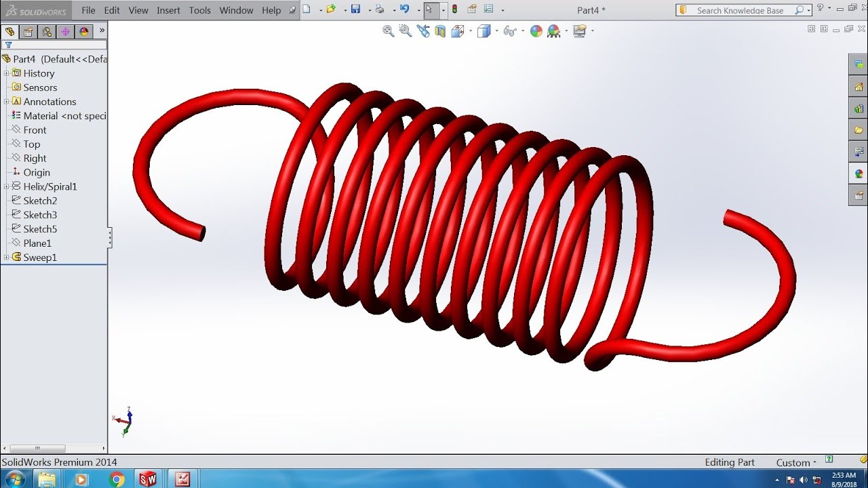Click the Undo icon
868x488 pixels.
coord(404,9)
